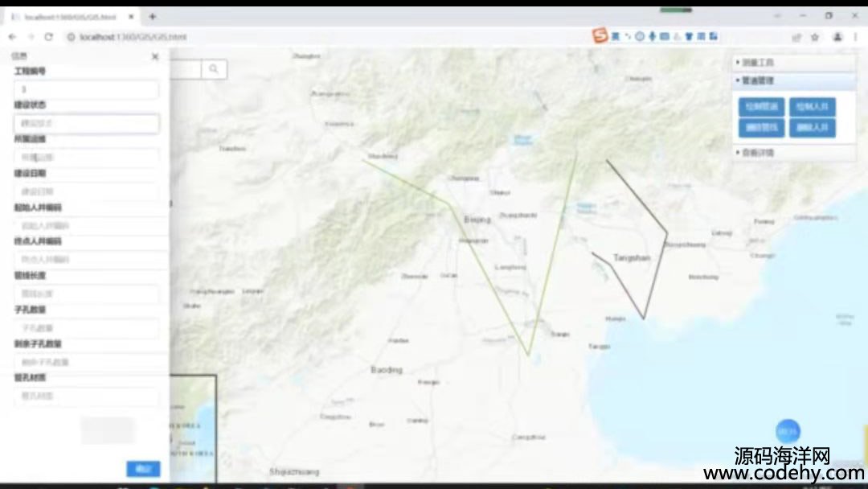Expand the 测量工具 section
This screenshot has height=489, width=868.
794,63
